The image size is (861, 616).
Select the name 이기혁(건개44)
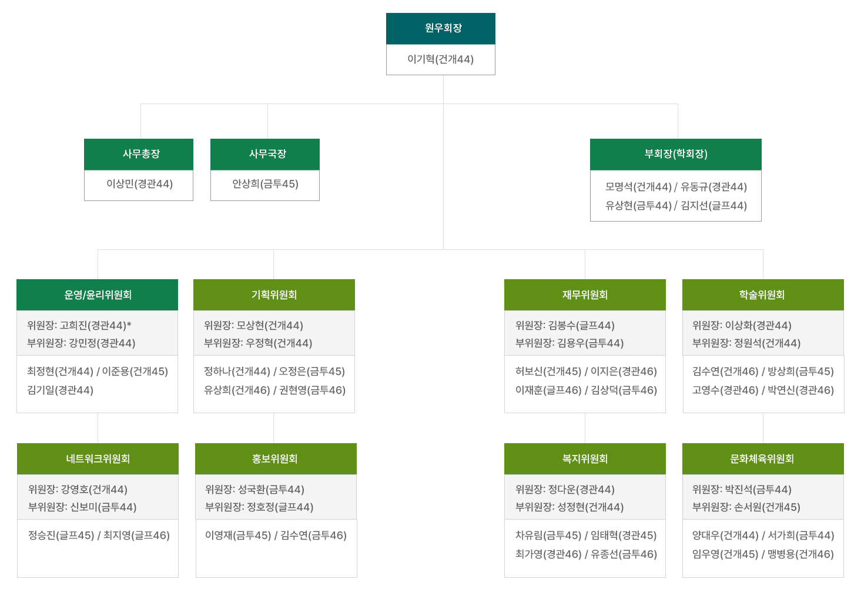441,59
